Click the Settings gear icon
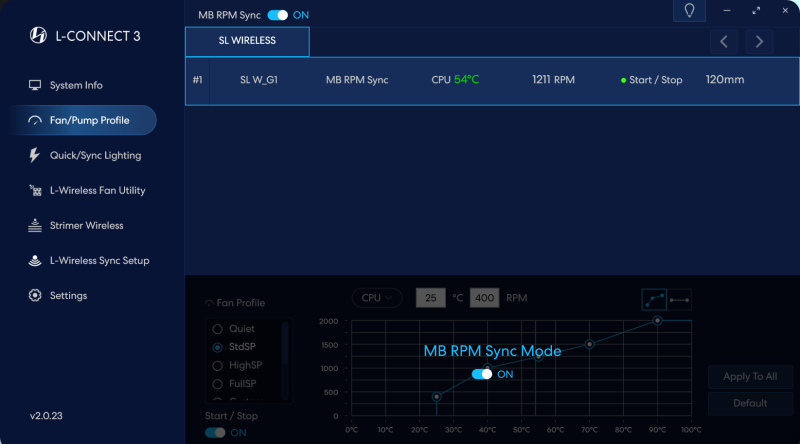Viewport: 800px width, 444px height. [x=35, y=295]
